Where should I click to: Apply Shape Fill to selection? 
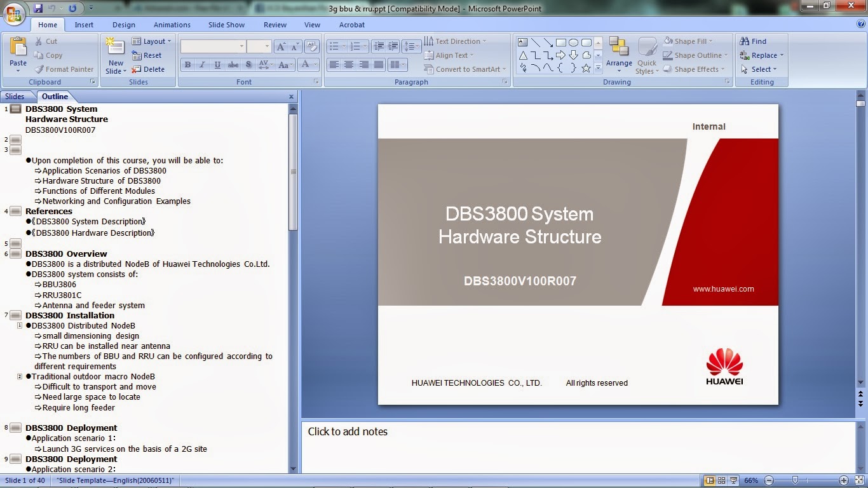(689, 41)
